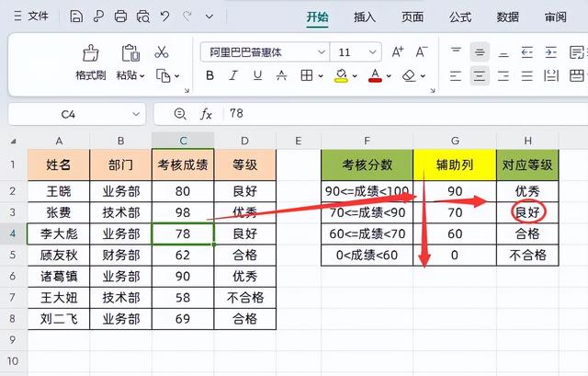
Task: Increase indent icon
Action: coord(551,51)
